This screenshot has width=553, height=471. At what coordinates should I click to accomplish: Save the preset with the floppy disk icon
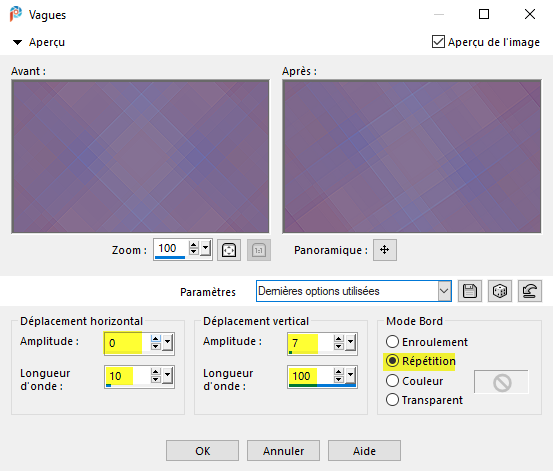[x=470, y=291]
